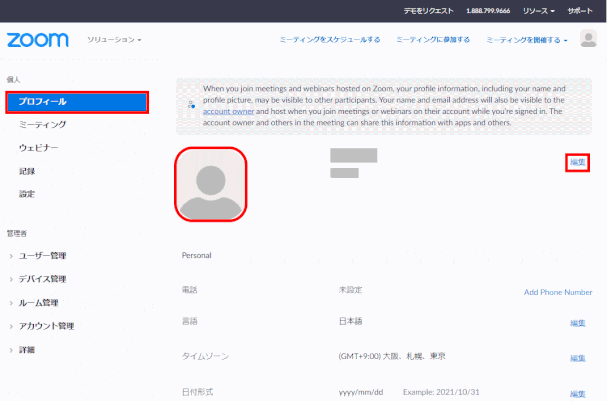Click the large profile picture placeholder
607x401 pixels.
click(211, 184)
